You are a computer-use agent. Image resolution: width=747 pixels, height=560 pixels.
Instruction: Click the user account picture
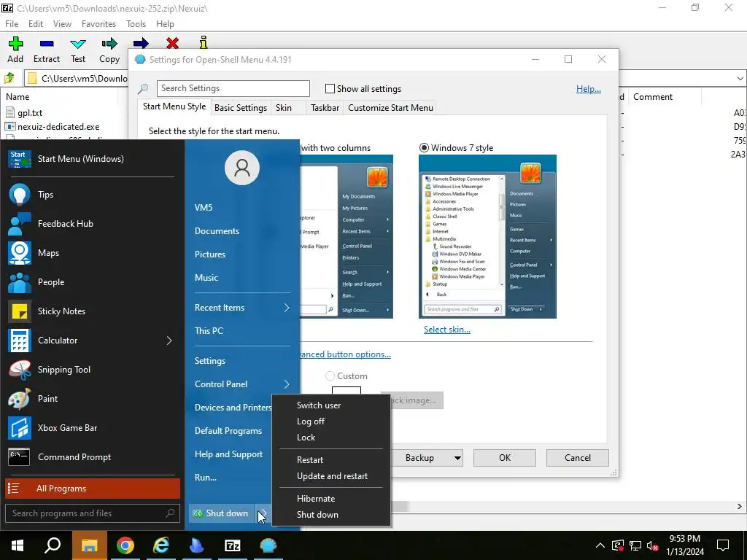[242, 168]
